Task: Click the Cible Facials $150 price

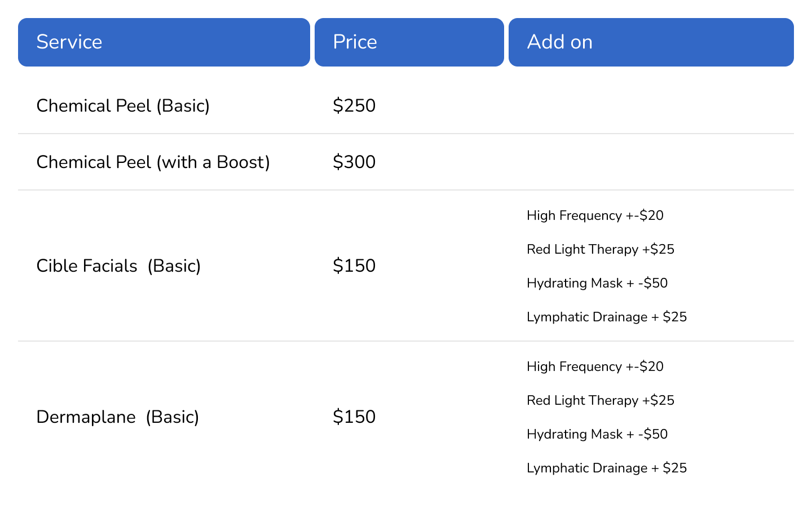Action: 354,266
